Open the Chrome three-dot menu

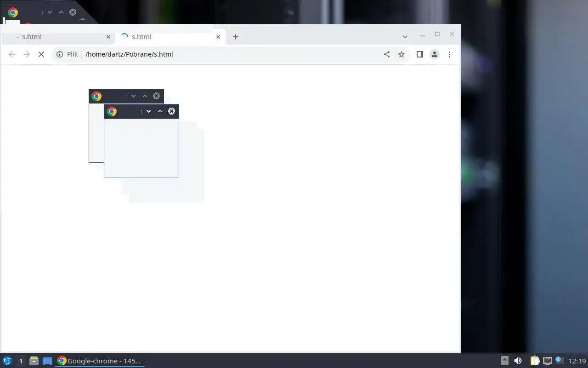449,54
